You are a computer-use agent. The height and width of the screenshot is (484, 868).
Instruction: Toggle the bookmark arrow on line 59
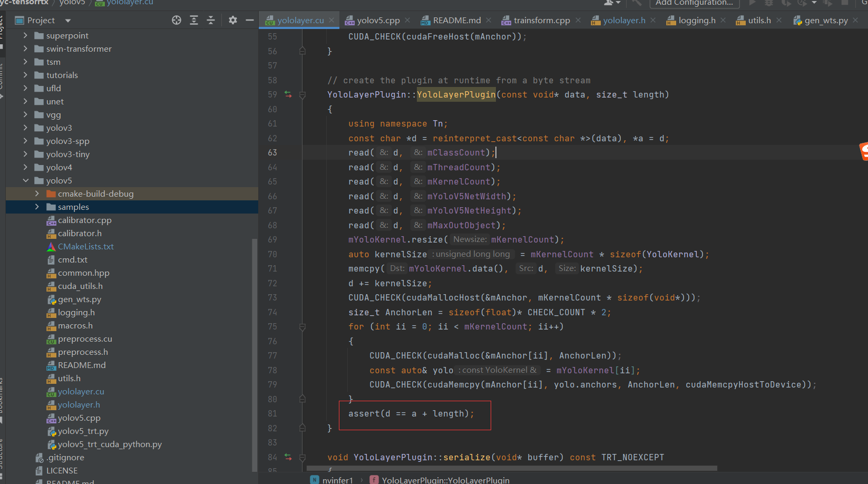(x=288, y=94)
